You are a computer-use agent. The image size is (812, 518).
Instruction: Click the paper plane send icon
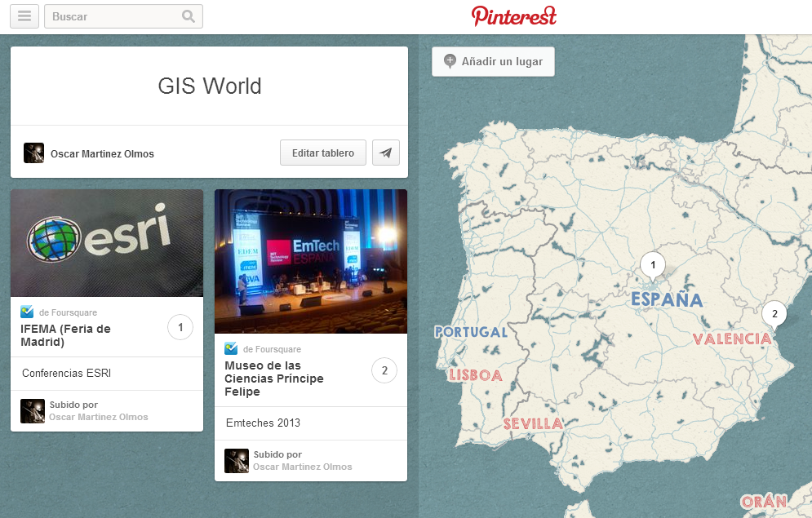pos(386,153)
